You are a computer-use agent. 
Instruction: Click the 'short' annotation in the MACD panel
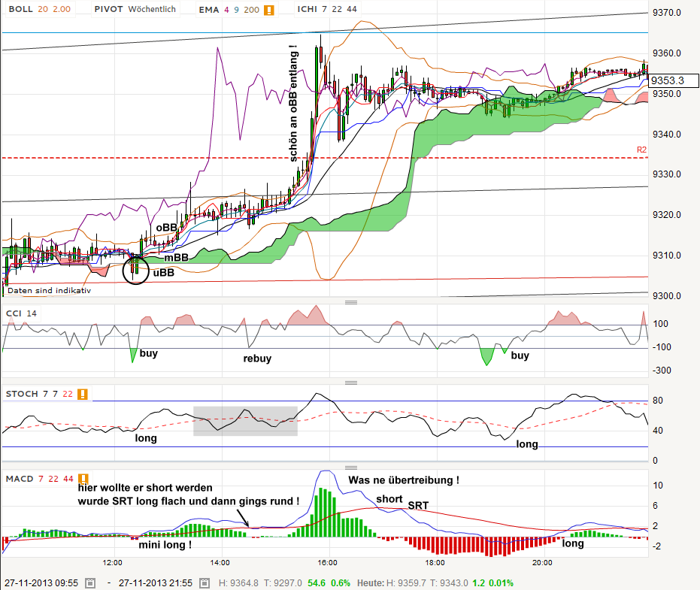point(389,499)
